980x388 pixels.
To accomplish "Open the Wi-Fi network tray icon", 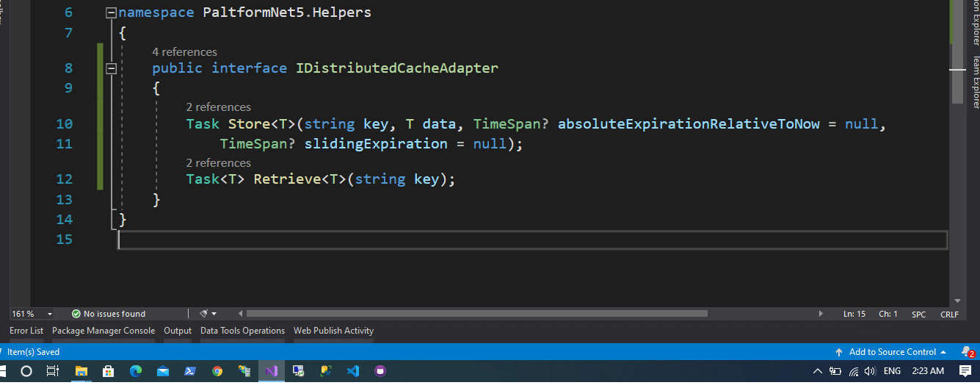I will click(854, 371).
